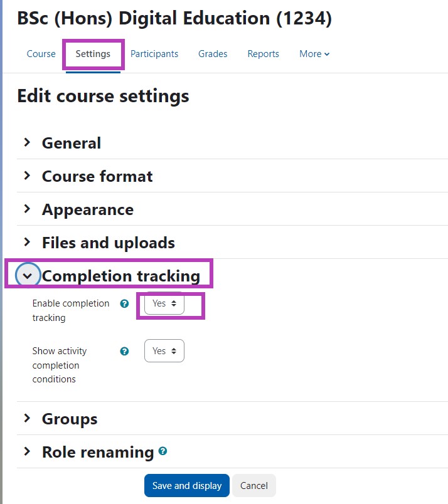Screen dimensions: 448x504
Task: Cancel the course settings changes
Action: pyautogui.click(x=253, y=485)
